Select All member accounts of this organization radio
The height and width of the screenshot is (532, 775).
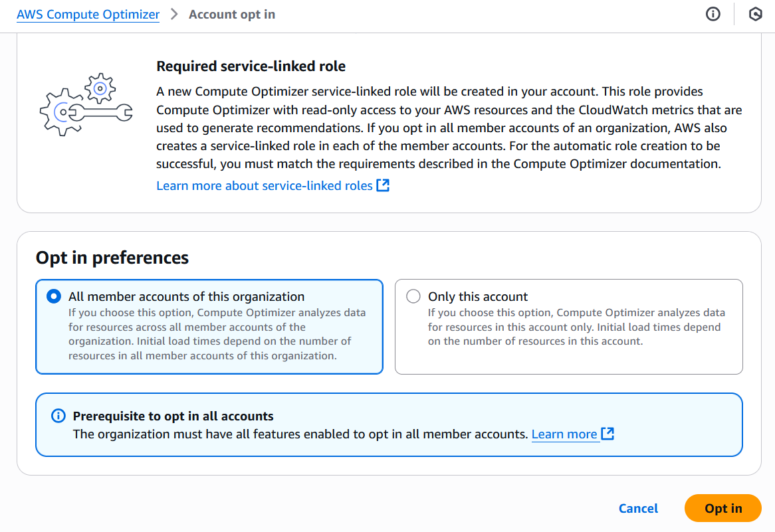pyautogui.click(x=54, y=296)
